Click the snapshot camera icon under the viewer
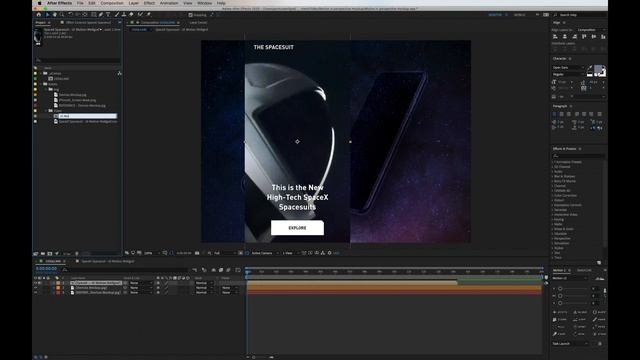This screenshot has width=640, height=360. pyautogui.click(x=197, y=253)
